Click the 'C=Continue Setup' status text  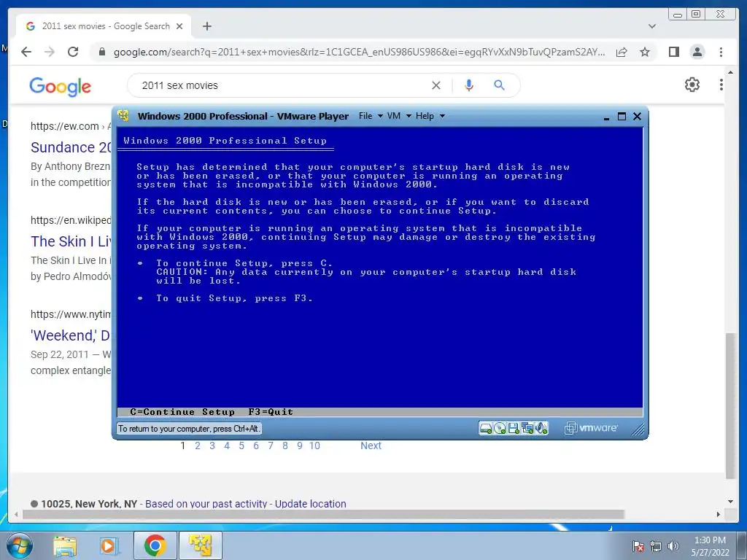182,412
